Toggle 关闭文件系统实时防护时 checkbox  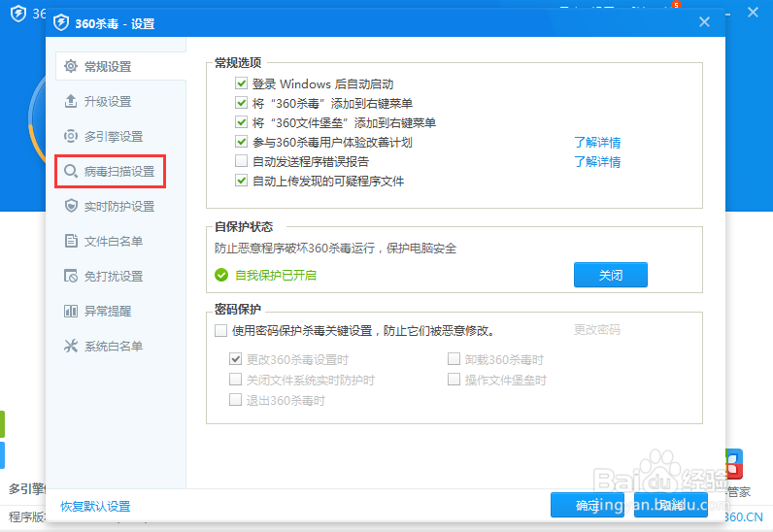(235, 380)
